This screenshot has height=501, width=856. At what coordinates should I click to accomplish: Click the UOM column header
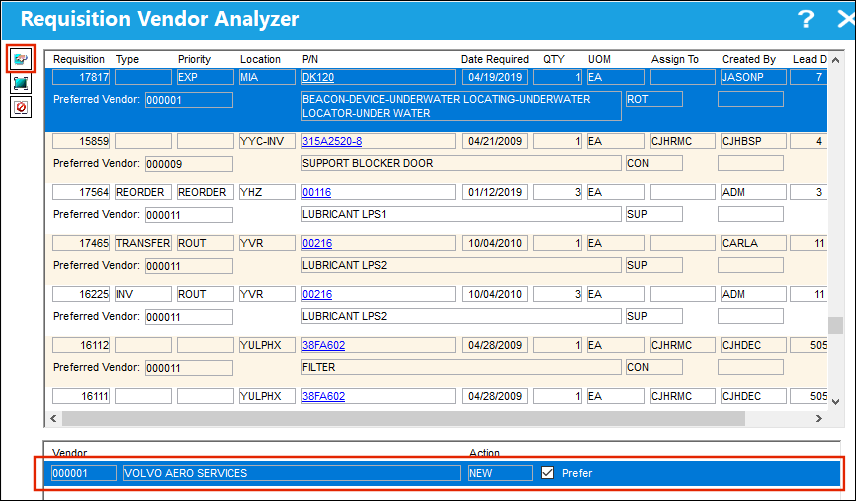click(x=599, y=59)
